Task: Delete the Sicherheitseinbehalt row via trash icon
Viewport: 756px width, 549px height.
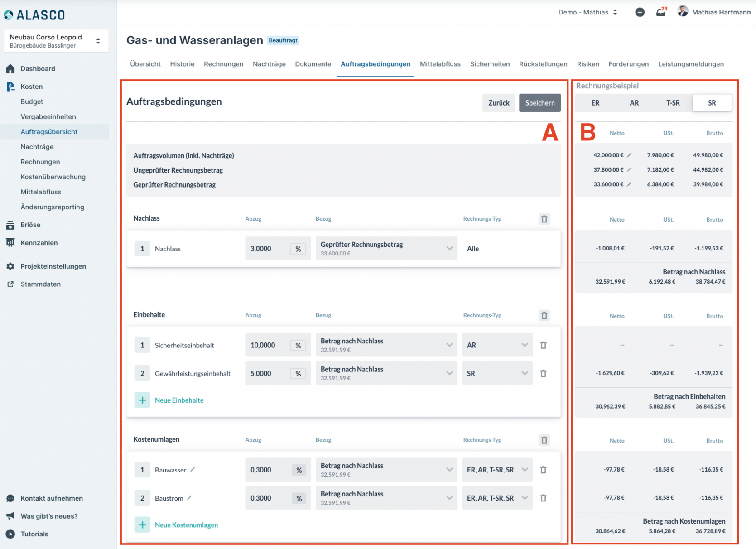Action: (x=543, y=345)
